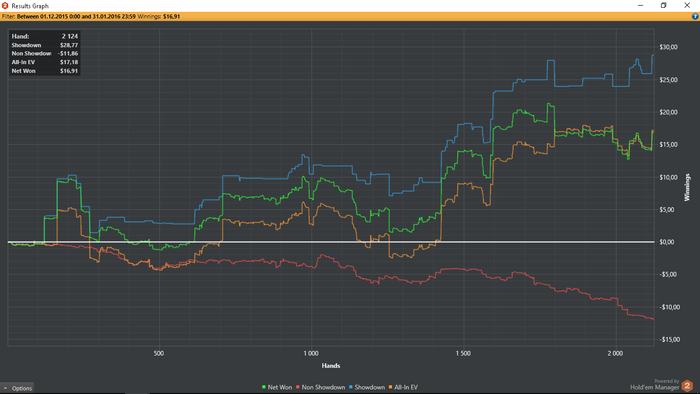Close the Results Graph window

[x=687, y=5]
